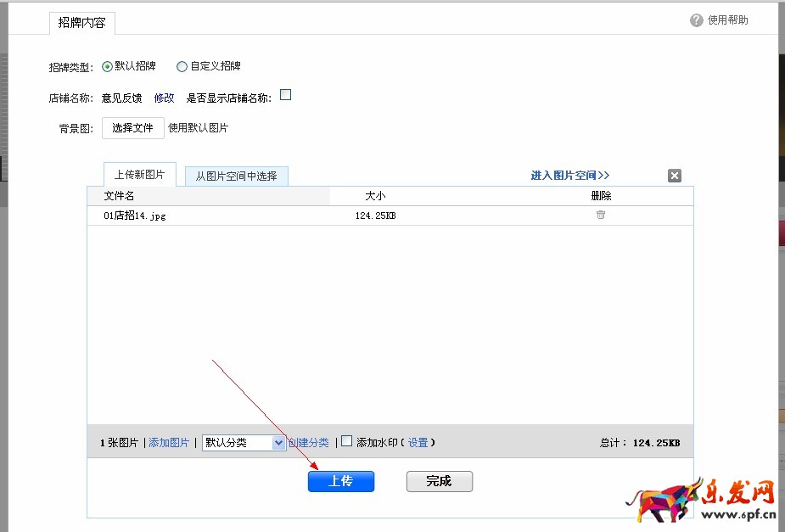Click 创建分类 to create category

tap(308, 442)
